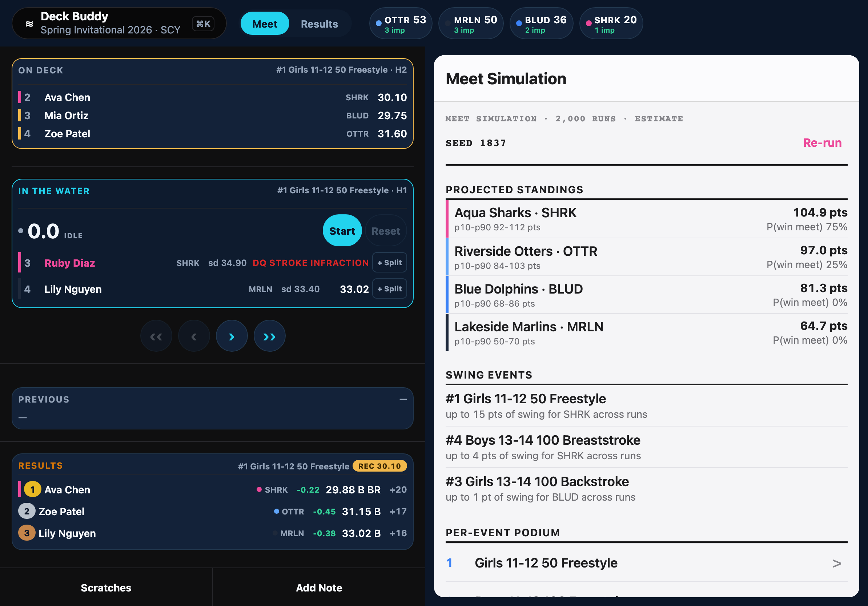Go to previous heat with left chevron

click(x=194, y=336)
